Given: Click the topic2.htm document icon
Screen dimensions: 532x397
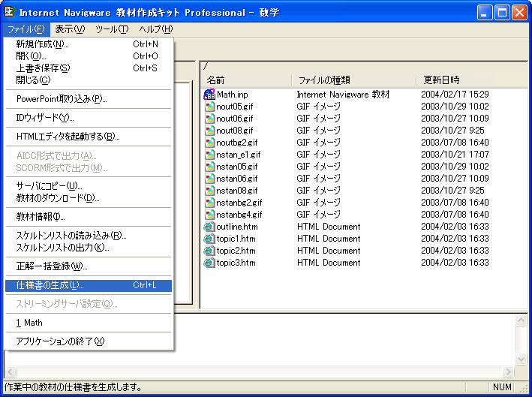Looking at the screenshot, I should point(209,251).
